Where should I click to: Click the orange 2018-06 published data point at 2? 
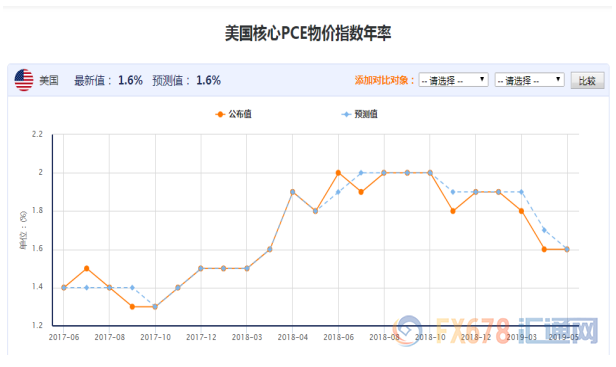tap(338, 173)
